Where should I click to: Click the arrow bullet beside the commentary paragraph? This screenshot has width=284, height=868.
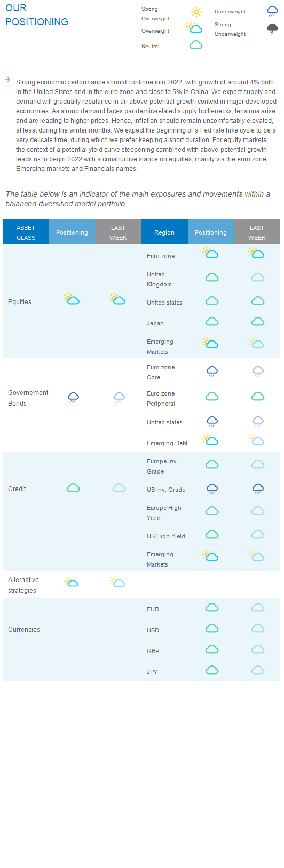pos(7,80)
